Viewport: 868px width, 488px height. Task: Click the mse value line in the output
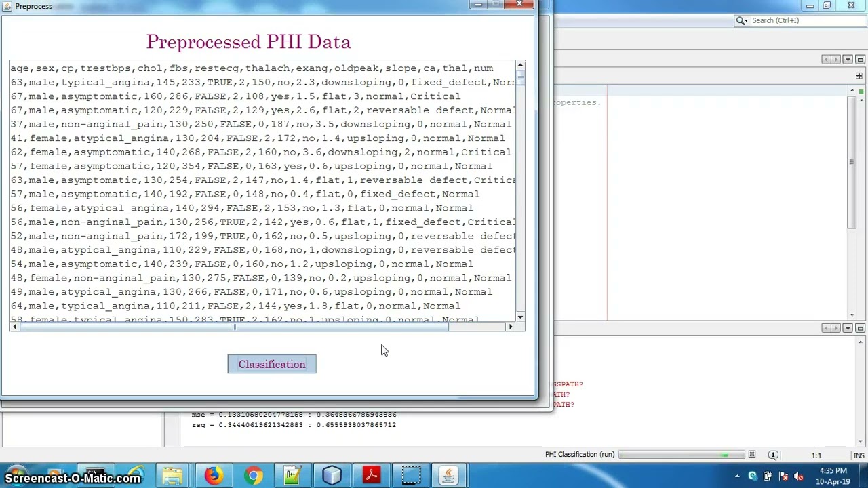(x=294, y=415)
